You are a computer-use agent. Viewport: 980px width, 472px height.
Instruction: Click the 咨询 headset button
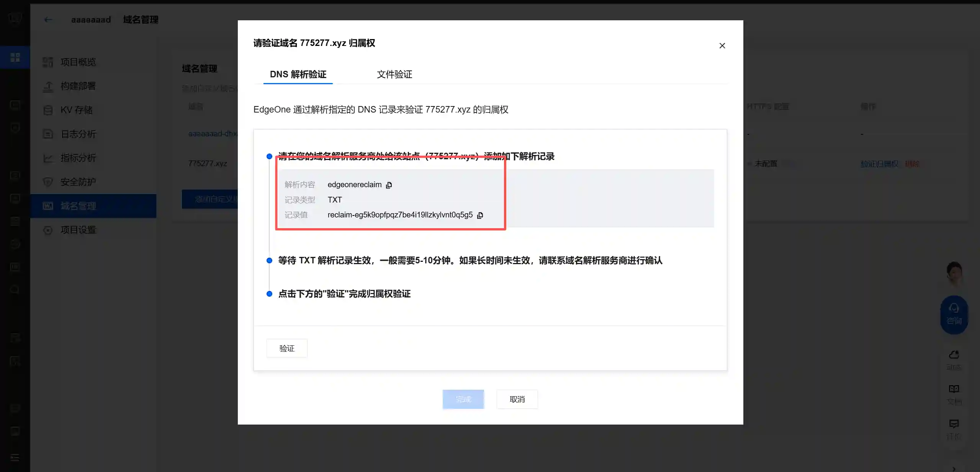(954, 315)
